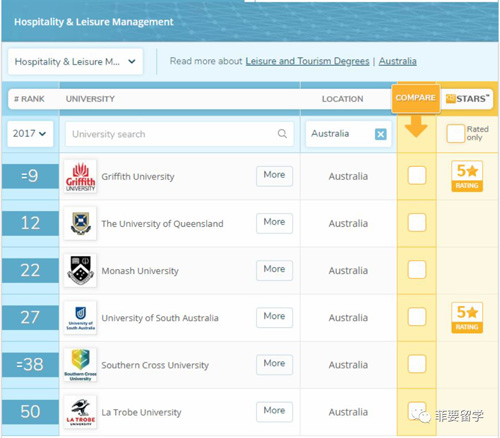Screen dimensions: 500x438
Task: Click the search magnifier icon
Action: [x=282, y=134]
